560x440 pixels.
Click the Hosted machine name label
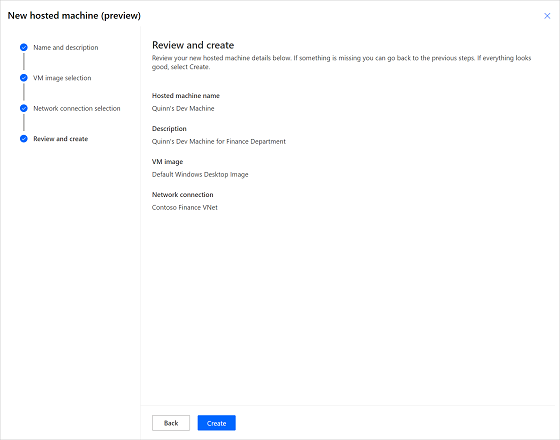(x=186, y=96)
